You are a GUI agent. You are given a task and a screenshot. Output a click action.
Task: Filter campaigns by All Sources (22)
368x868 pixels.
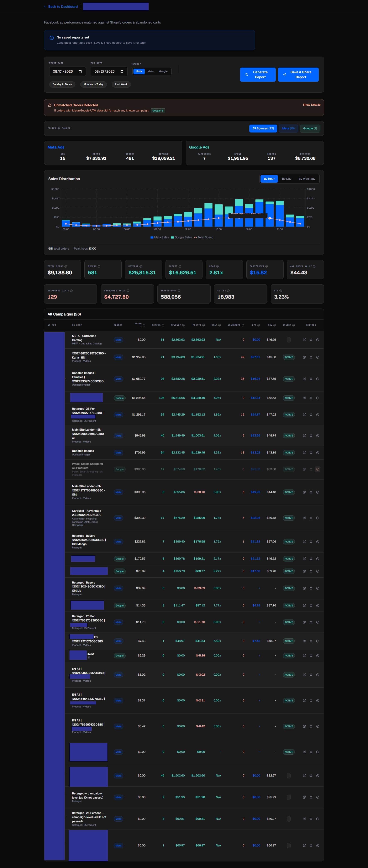[x=263, y=128]
